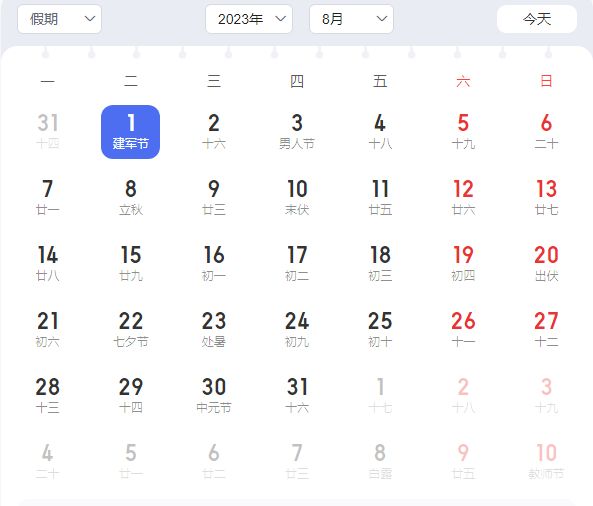Pick August 24 初九
This screenshot has height=506, width=593.
[297, 330]
